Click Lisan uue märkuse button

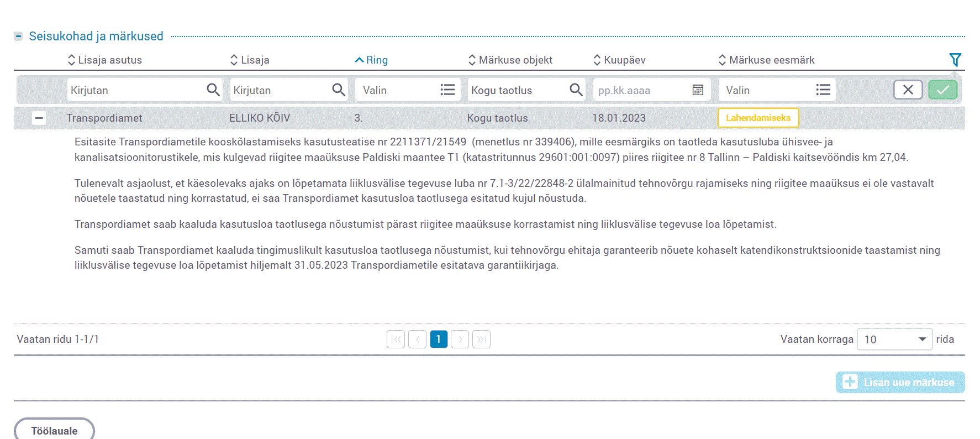click(900, 382)
